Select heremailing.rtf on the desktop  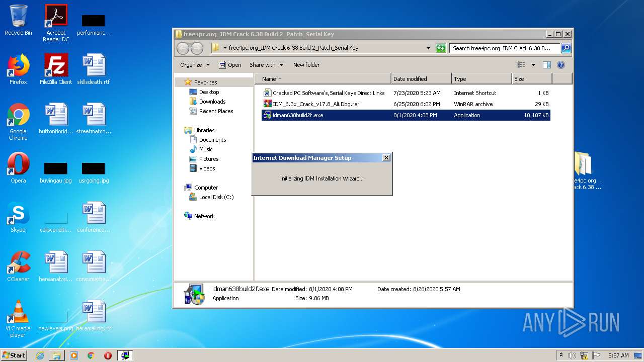coord(94,316)
